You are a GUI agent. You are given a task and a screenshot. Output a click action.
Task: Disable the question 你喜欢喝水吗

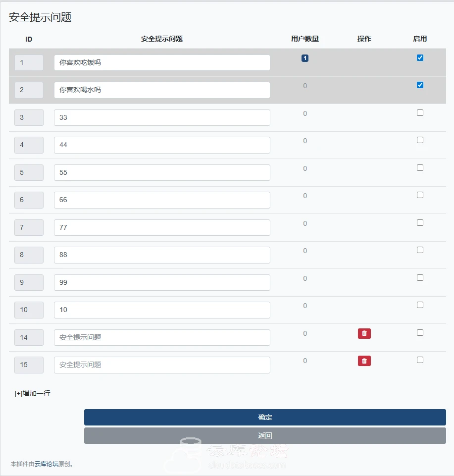coord(420,85)
